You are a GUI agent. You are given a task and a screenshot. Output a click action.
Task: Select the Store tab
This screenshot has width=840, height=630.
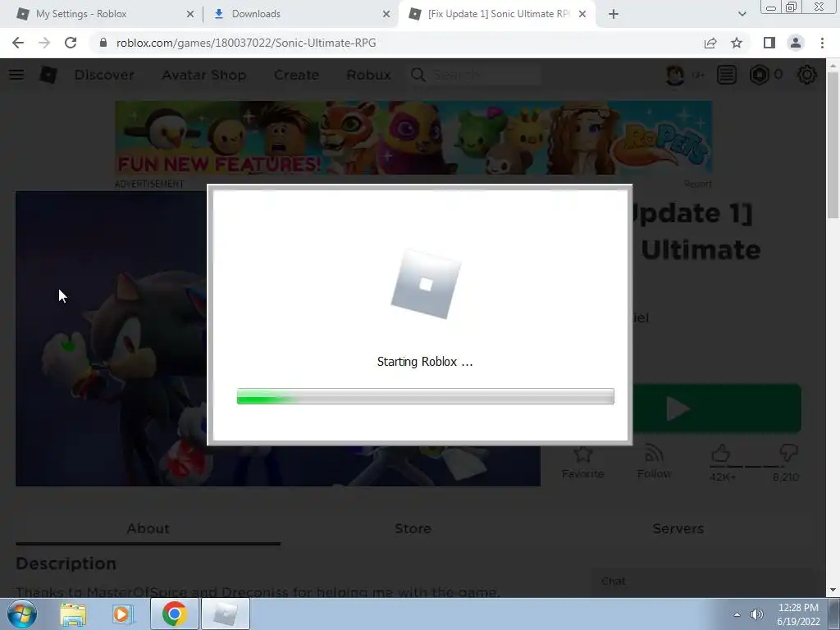(x=413, y=528)
